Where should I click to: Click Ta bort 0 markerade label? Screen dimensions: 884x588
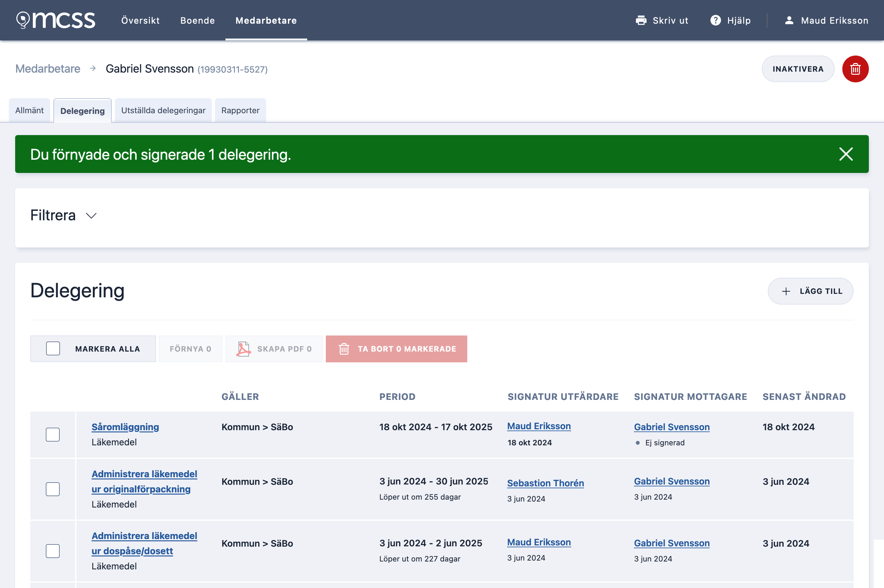coord(407,349)
